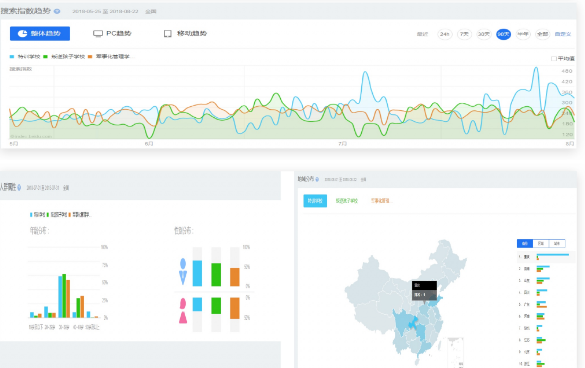This screenshot has width=585, height=368.
Task: Open the date range dropdown in the trend header
Action: point(105,12)
